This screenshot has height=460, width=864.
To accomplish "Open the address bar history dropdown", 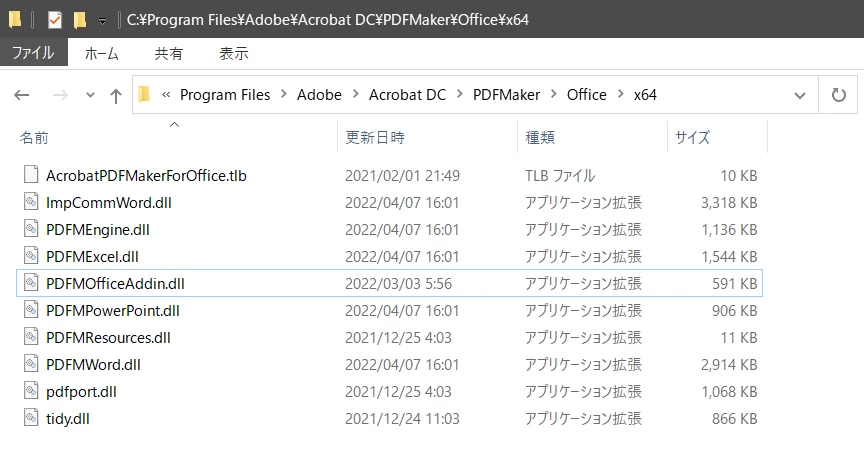I will tap(800, 96).
